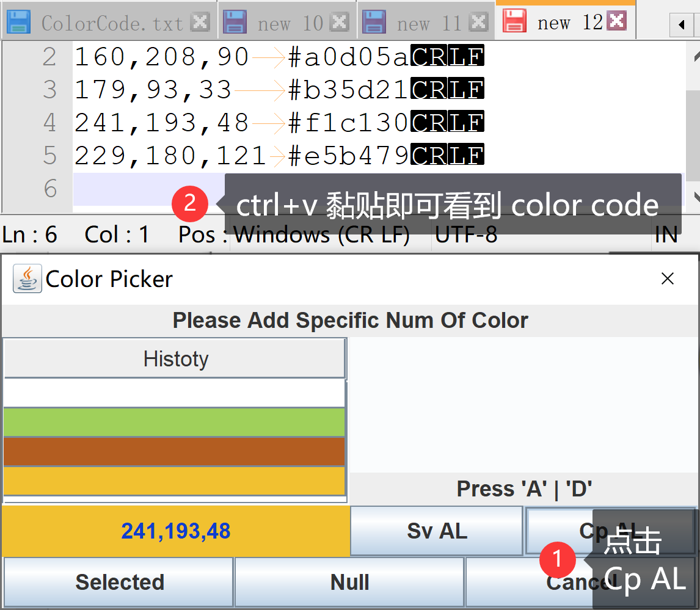This screenshot has height=610, width=700.
Task: Close the ColorCode.txt tab
Action: point(200,22)
